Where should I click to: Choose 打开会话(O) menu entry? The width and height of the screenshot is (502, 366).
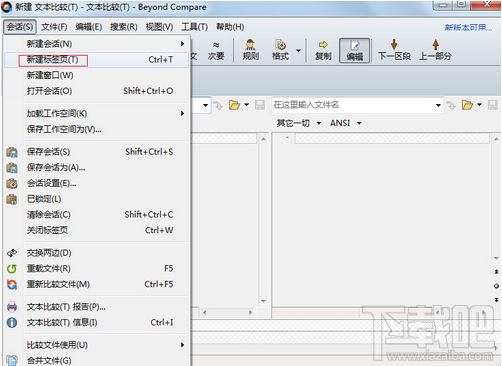pos(97,91)
